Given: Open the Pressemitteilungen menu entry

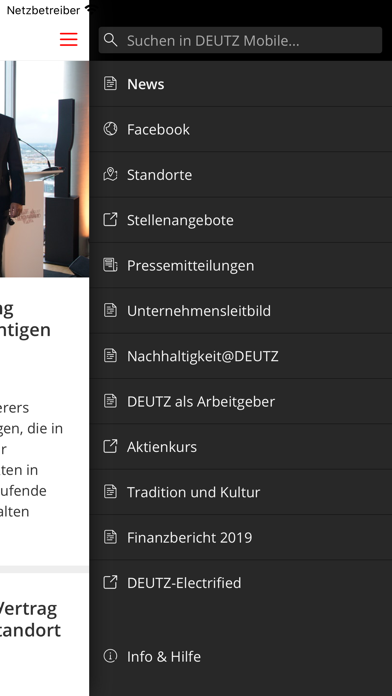Looking at the screenshot, I should (x=241, y=265).
